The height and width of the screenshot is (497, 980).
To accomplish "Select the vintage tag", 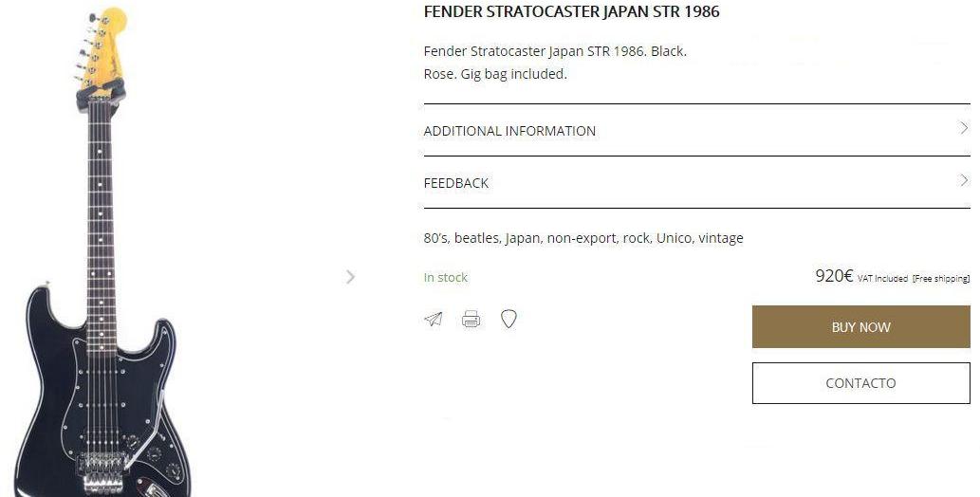I will pyautogui.click(x=721, y=238).
